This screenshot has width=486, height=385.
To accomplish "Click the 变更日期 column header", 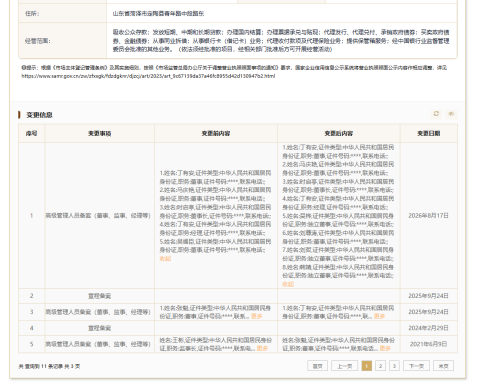I will click(x=429, y=133).
